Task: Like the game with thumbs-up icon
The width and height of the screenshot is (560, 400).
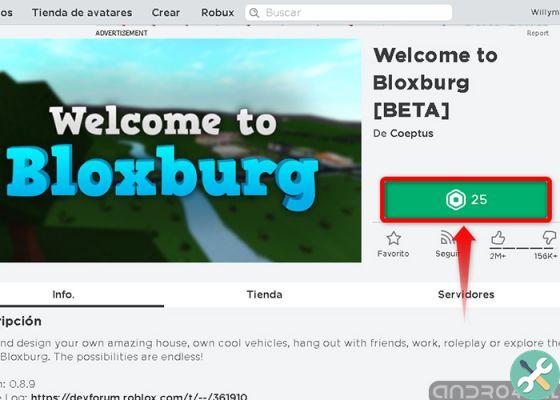Action: 498,238
